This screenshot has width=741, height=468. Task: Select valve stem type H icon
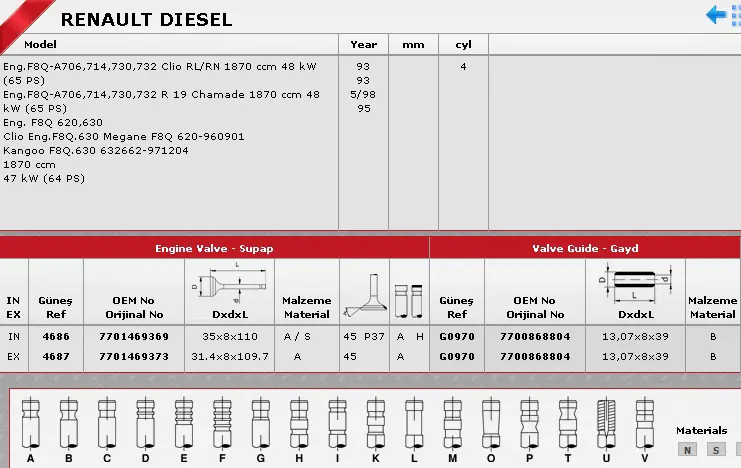pyautogui.click(x=298, y=425)
